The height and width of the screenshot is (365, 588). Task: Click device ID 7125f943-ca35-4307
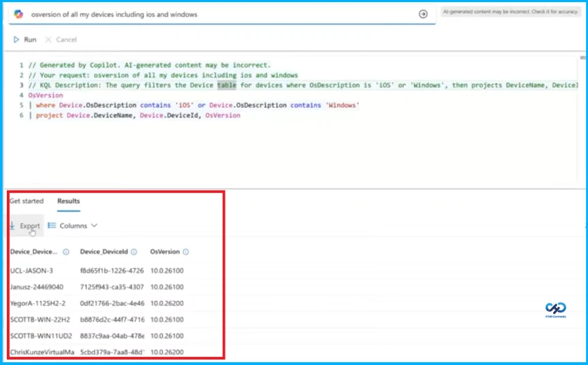(x=112, y=287)
